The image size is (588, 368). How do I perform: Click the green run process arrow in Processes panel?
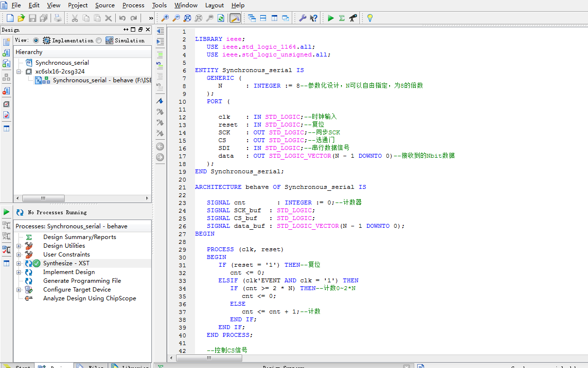(x=6, y=212)
